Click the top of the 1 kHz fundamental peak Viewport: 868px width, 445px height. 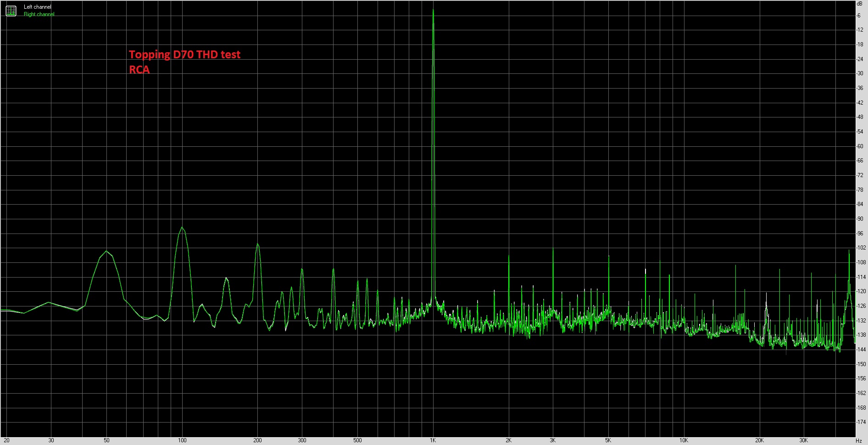[x=433, y=11]
